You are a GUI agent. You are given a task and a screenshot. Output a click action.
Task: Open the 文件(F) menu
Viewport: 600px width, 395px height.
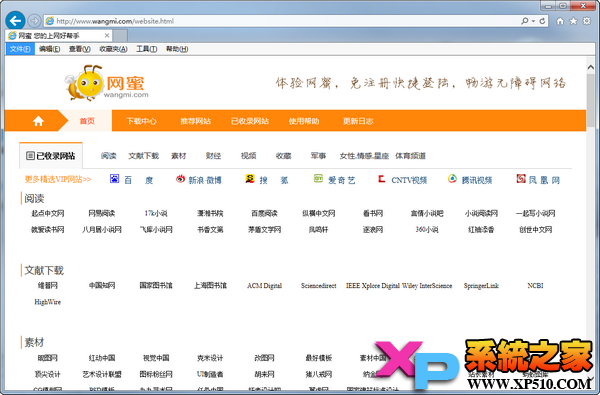(20, 49)
